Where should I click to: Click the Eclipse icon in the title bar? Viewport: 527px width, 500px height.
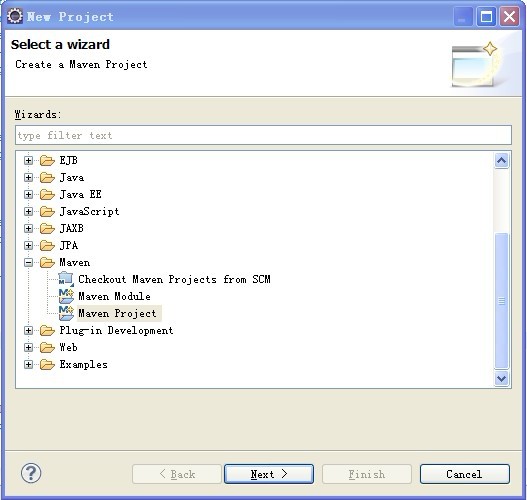click(15, 16)
